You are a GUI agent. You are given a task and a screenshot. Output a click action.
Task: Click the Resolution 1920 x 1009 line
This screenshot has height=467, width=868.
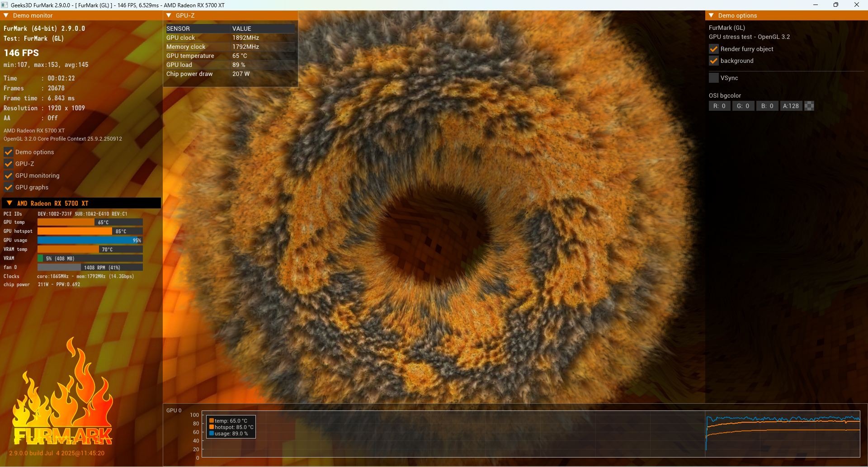(44, 108)
